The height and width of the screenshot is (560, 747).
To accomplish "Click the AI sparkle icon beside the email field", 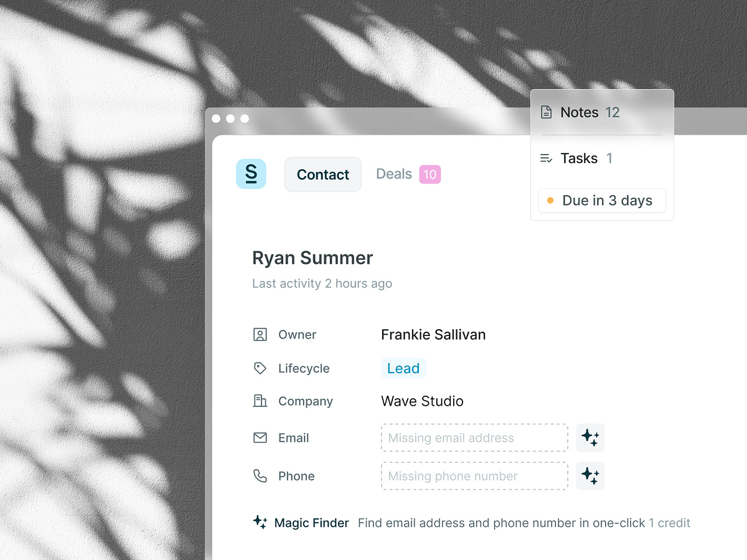I will click(x=590, y=437).
